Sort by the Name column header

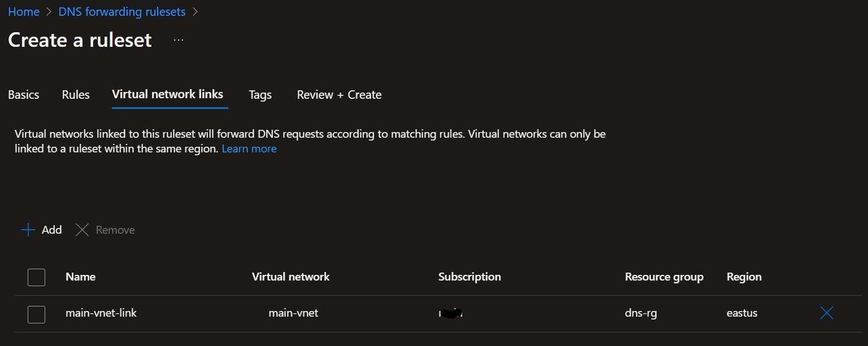80,277
